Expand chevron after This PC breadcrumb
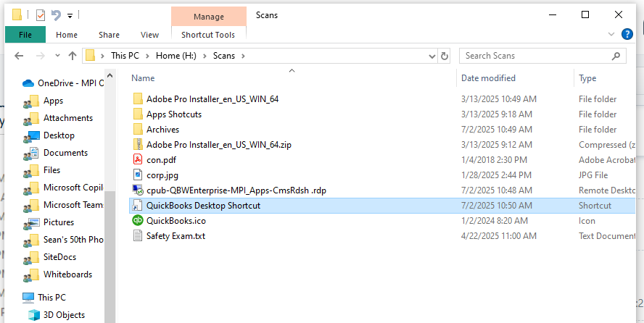Image resolution: width=644 pixels, height=323 pixels. pos(147,56)
